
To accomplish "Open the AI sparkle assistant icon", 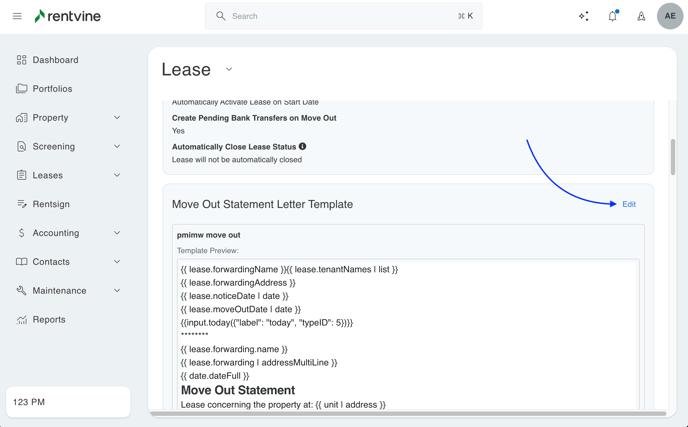I will point(584,16).
